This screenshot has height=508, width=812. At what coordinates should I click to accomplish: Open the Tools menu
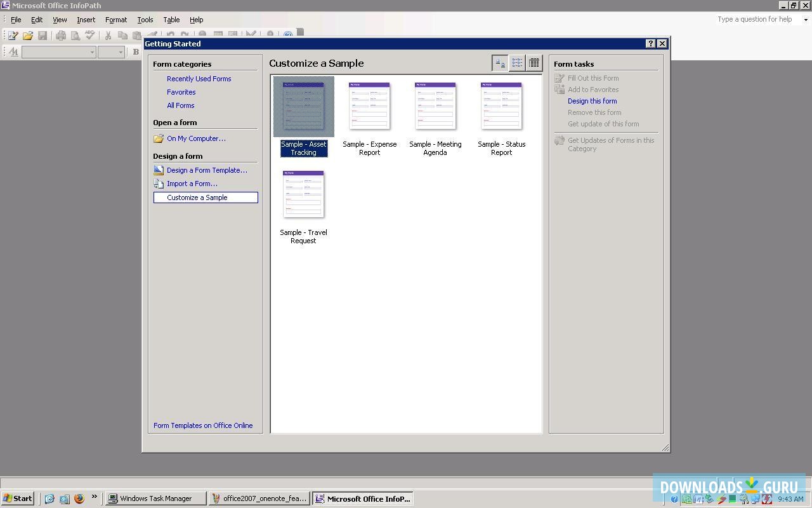click(145, 20)
